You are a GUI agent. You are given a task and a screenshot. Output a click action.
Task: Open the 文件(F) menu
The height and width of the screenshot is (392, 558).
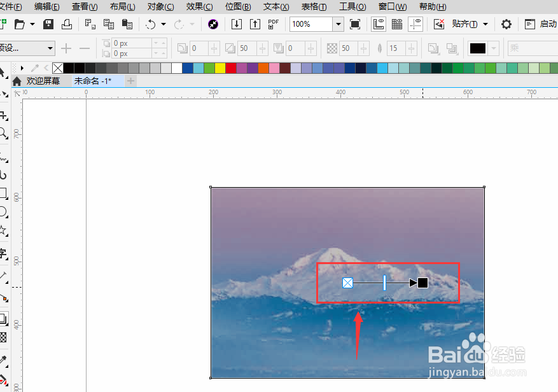click(x=11, y=6)
